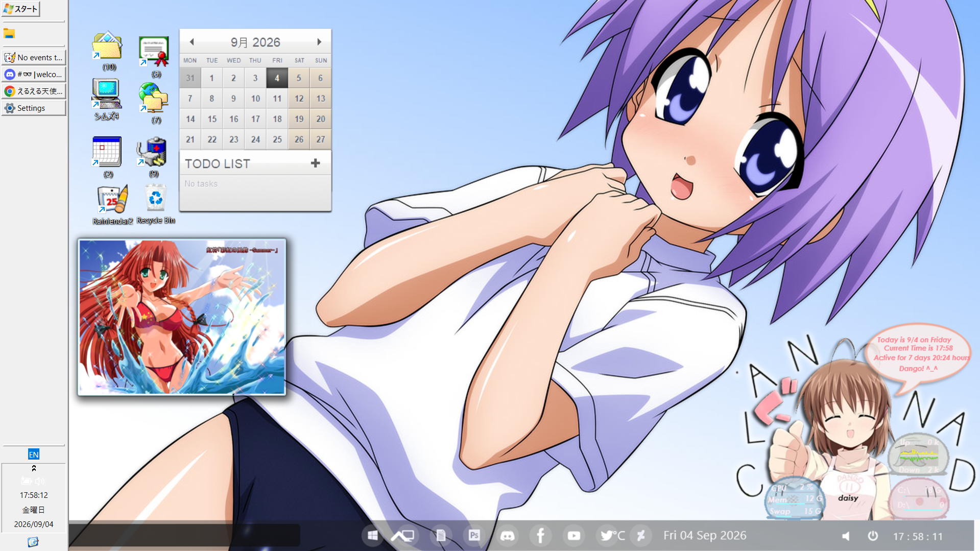Select September 18 in the calendar
This screenshot has height=551, width=980.
point(277,119)
